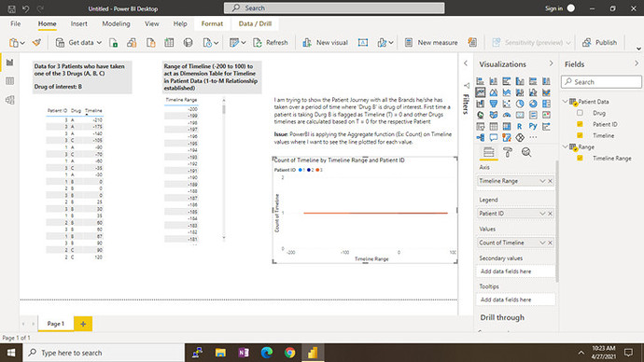Check the Drug field checkbox
Image resolution: width=644 pixels, height=362 pixels.
580,113
